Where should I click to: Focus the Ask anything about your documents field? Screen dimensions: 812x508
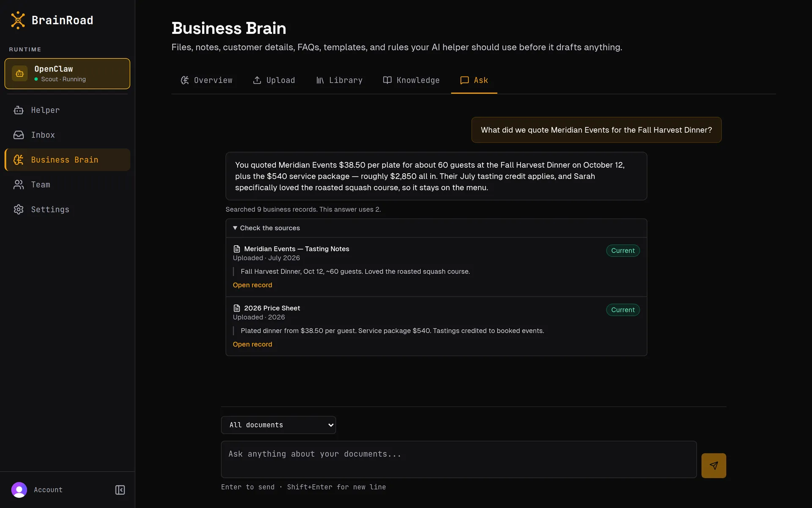click(x=459, y=459)
